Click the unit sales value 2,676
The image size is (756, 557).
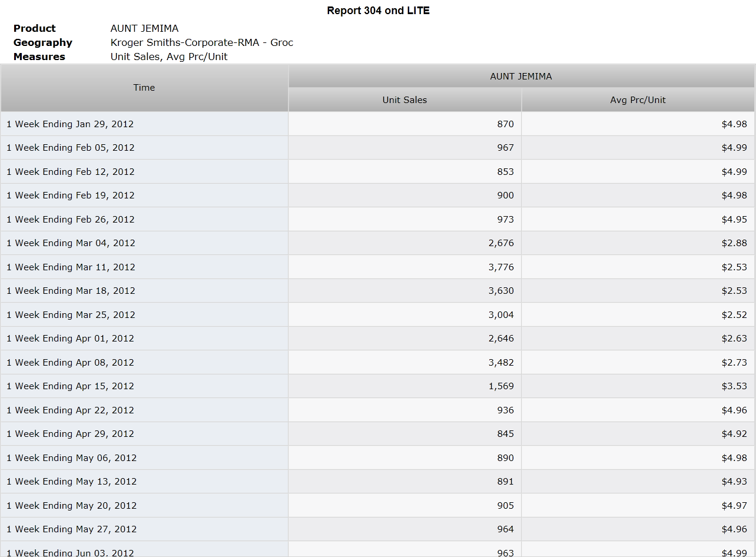(501, 243)
